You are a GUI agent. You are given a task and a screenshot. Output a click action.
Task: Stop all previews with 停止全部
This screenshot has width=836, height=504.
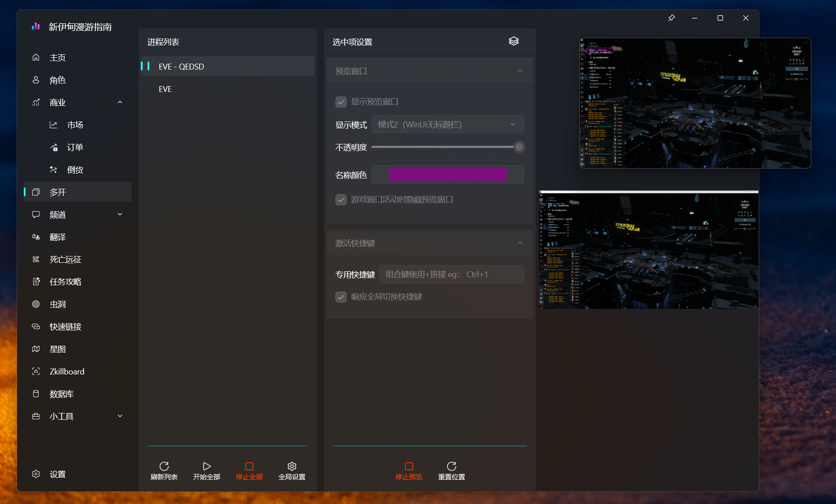tap(249, 471)
